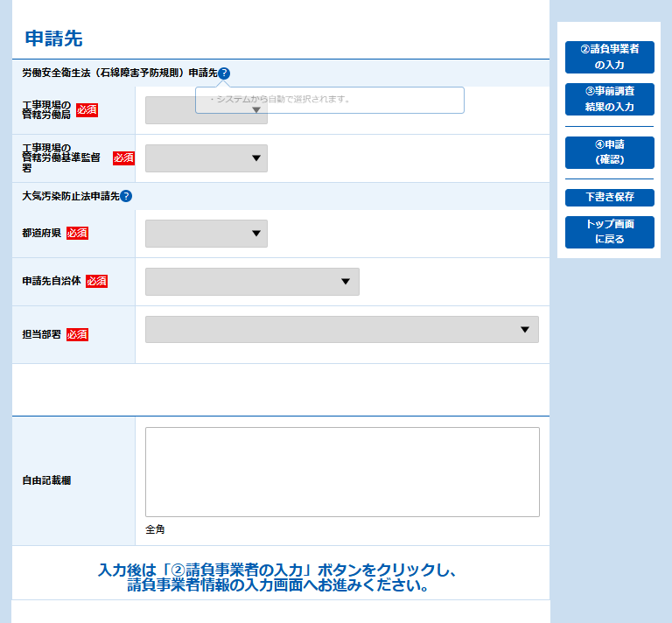Viewport: 672px width, 623px height.
Task: Open the ④申請(確認) step
Action: [x=609, y=152]
